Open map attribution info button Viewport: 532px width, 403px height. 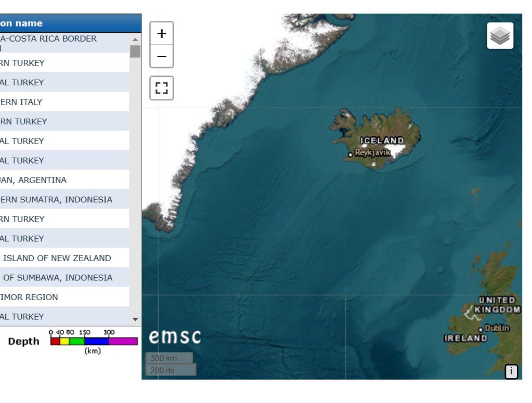click(x=511, y=371)
